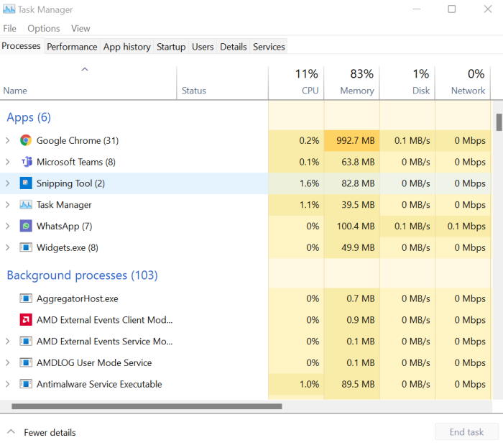Screen dimensions: 503x448
Task: Select the Snipping Tool icon
Action: pos(26,183)
